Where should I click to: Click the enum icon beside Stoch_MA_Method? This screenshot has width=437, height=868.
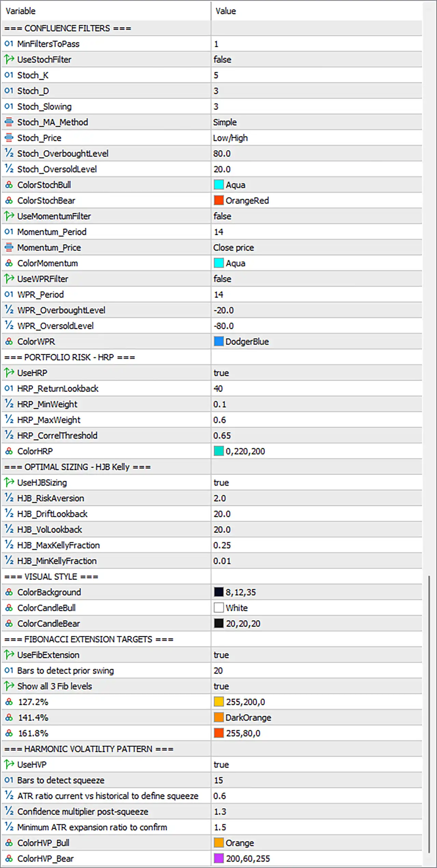point(9,122)
